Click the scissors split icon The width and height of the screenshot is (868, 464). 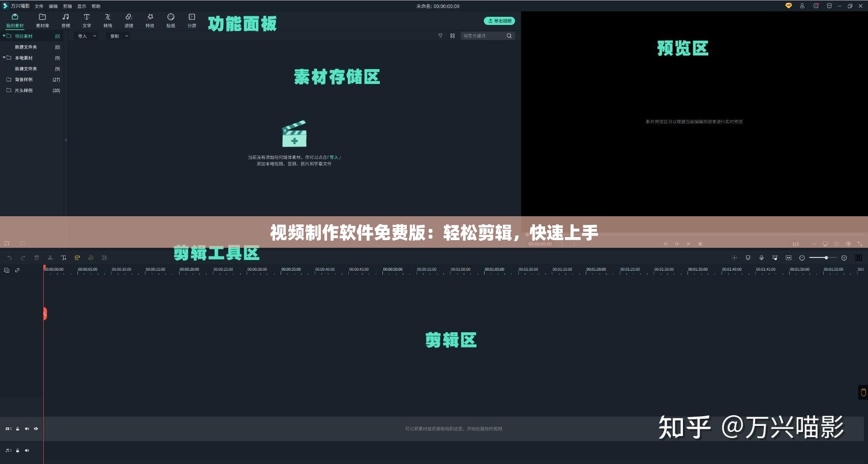click(50, 258)
